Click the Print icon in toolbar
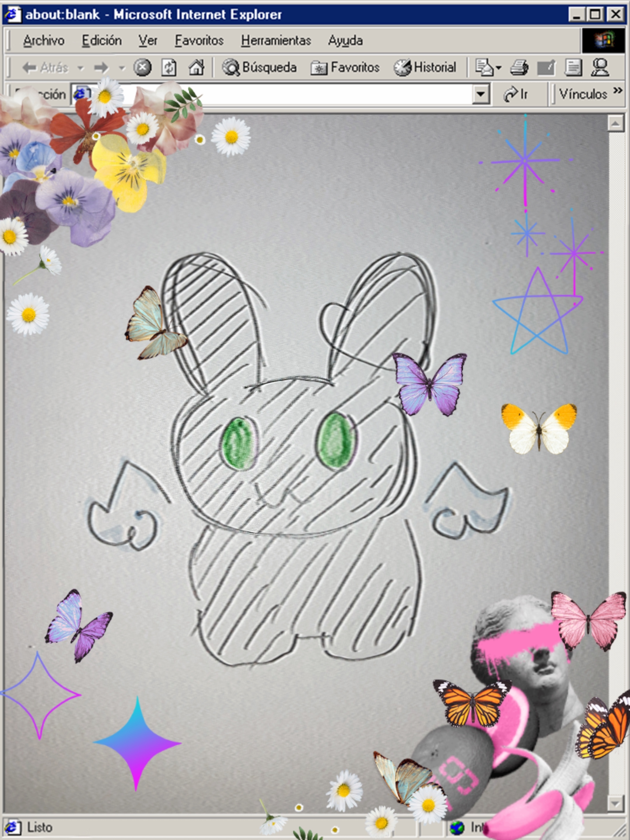Image resolution: width=630 pixels, height=840 pixels. 519,68
